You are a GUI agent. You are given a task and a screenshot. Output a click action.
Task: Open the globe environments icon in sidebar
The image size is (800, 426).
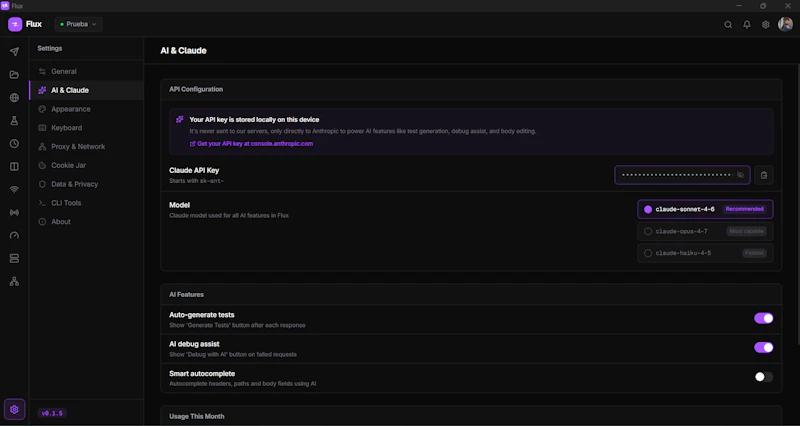coord(14,97)
